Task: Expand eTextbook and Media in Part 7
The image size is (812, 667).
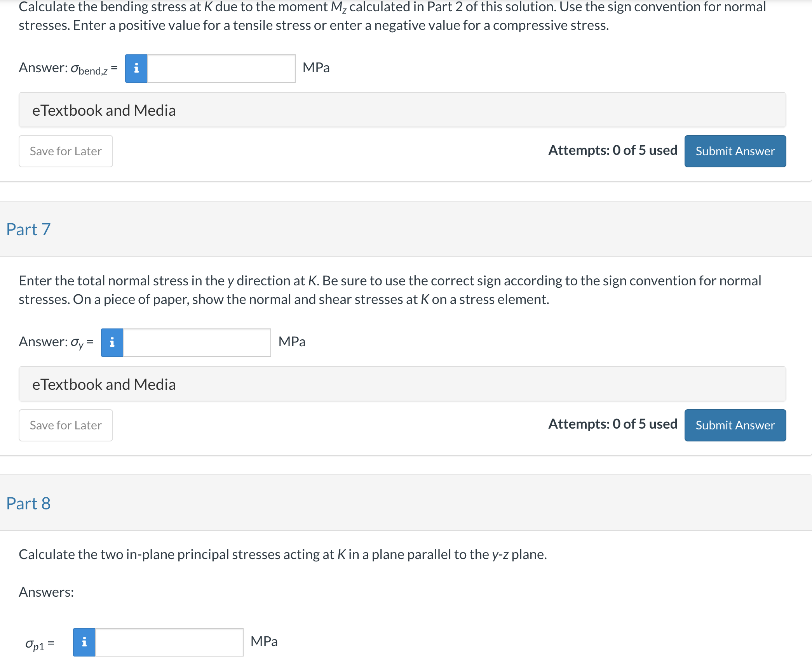Action: [x=402, y=384]
